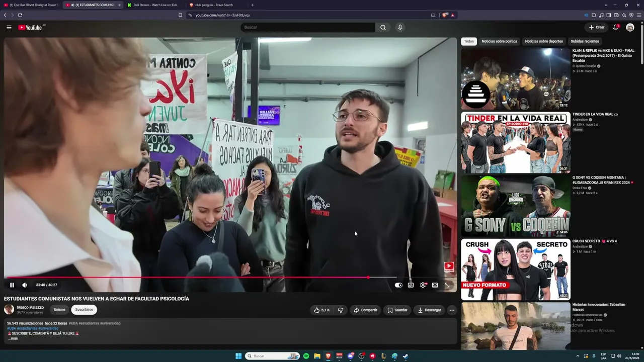This screenshot has width=644, height=362.
Task: Select Noticias sobre política chip
Action: point(499,41)
